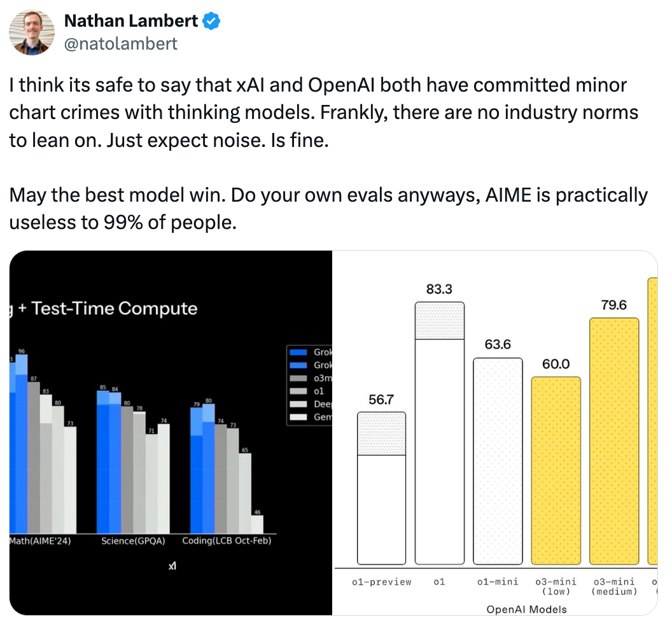Image resolution: width=672 pixels, height=626 pixels.
Task: Click the blue verified badge icon
Action: coord(212,21)
